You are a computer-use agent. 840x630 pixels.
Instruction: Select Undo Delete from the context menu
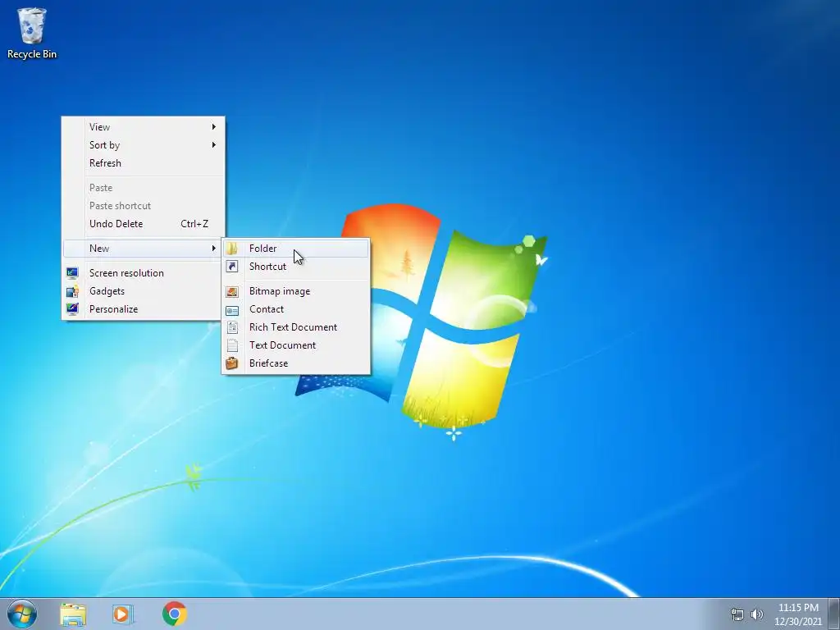pos(143,224)
